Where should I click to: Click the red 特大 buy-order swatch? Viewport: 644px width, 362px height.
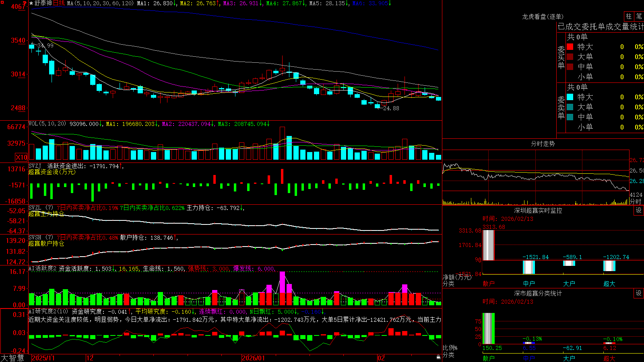click(x=570, y=47)
